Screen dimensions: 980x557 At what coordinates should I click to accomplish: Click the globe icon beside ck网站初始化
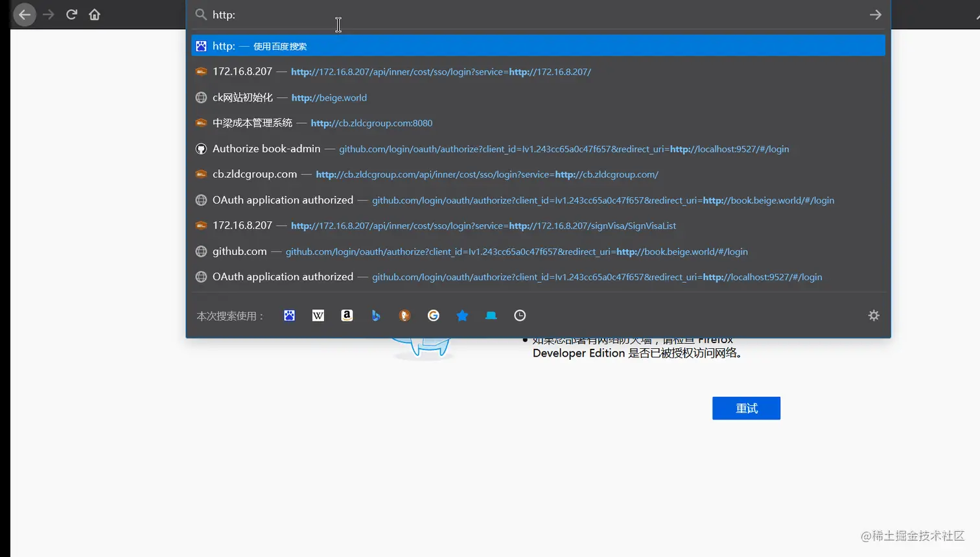point(201,97)
